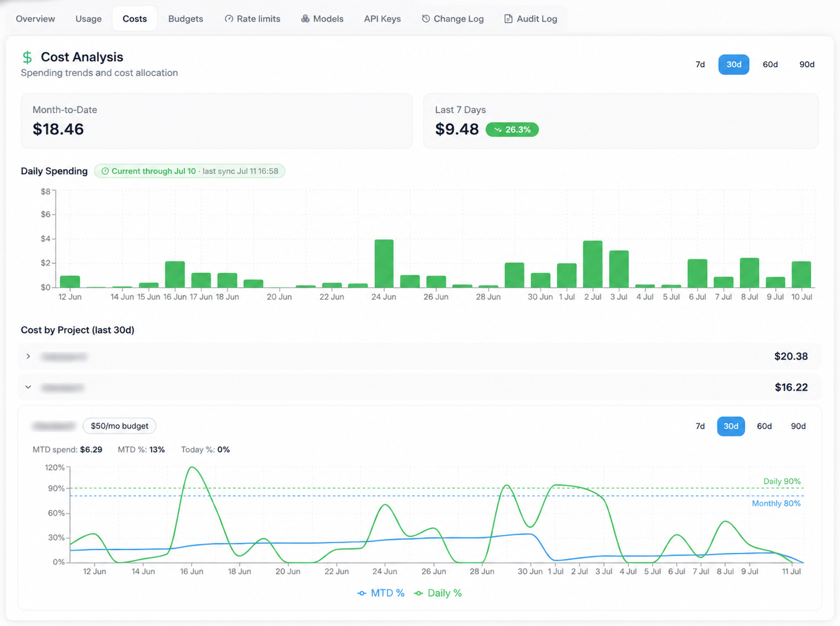Click the 10 Jul spending bar
840x626 pixels.
pyautogui.click(x=801, y=275)
